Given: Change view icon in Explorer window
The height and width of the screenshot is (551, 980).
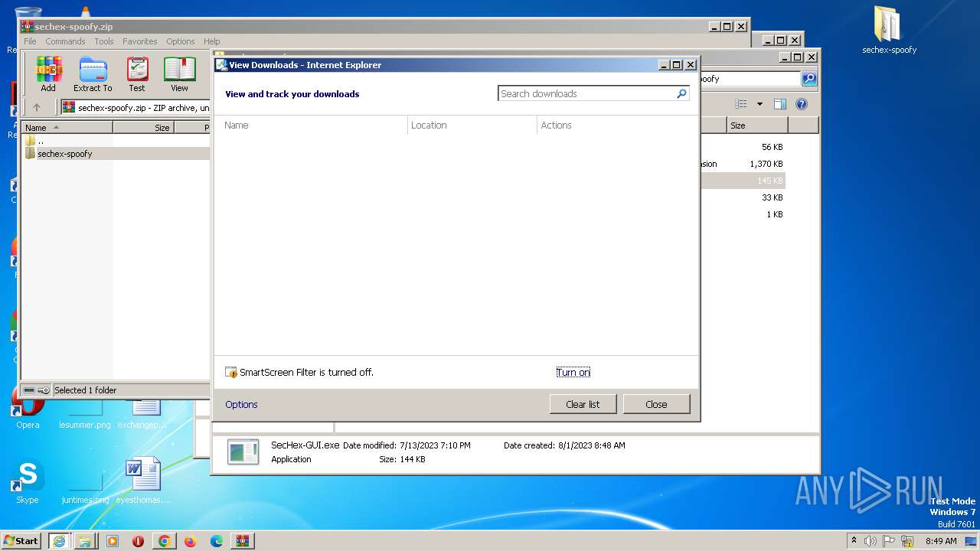Looking at the screenshot, I should click(x=741, y=104).
